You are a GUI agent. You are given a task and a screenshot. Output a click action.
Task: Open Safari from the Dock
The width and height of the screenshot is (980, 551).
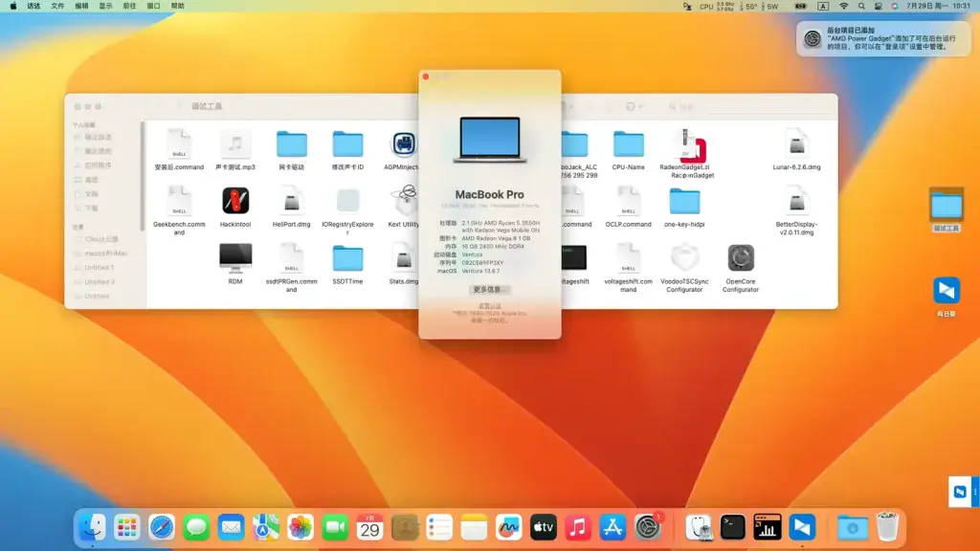(161, 528)
